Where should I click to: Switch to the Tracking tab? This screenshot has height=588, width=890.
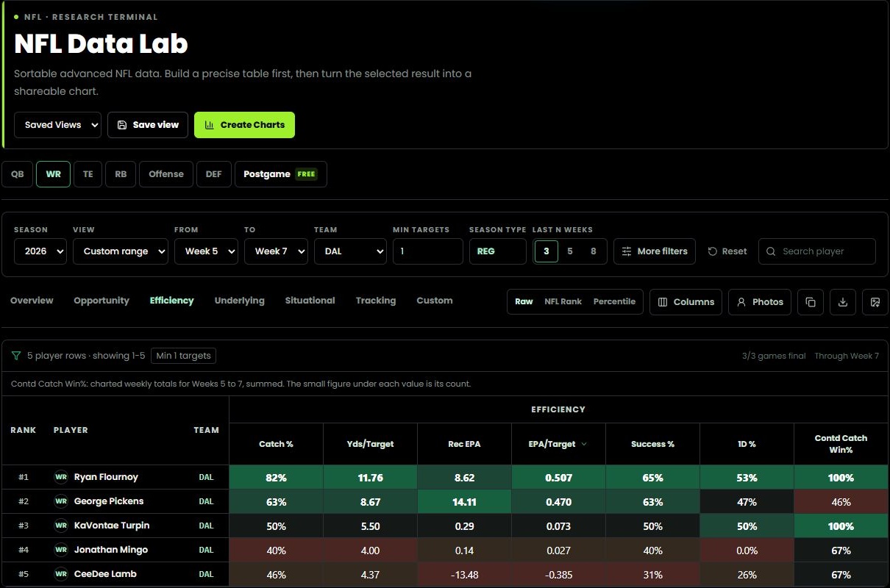tap(375, 301)
